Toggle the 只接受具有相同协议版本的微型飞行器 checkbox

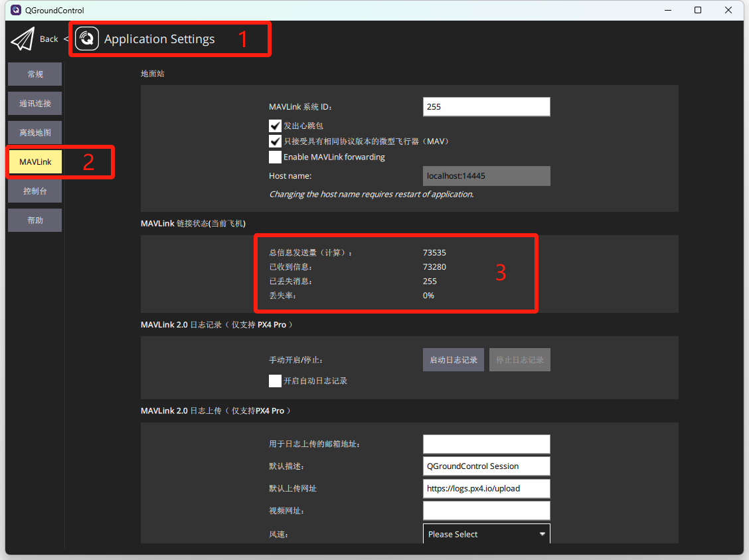pyautogui.click(x=275, y=141)
